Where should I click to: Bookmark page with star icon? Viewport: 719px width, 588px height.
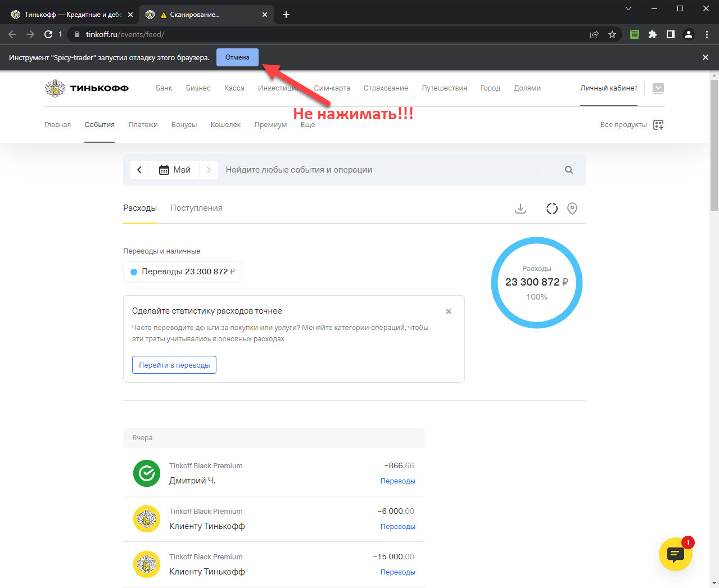tap(612, 34)
